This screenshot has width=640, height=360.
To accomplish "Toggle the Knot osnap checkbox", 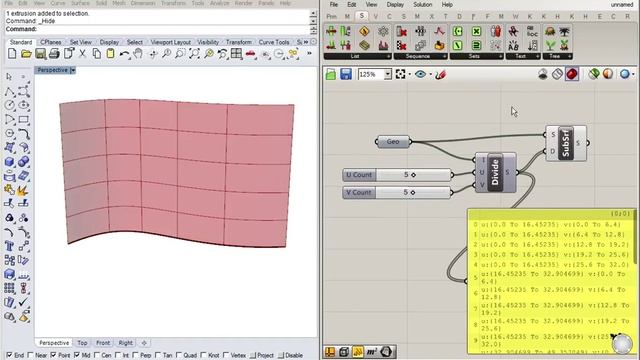I will (x=204, y=355).
